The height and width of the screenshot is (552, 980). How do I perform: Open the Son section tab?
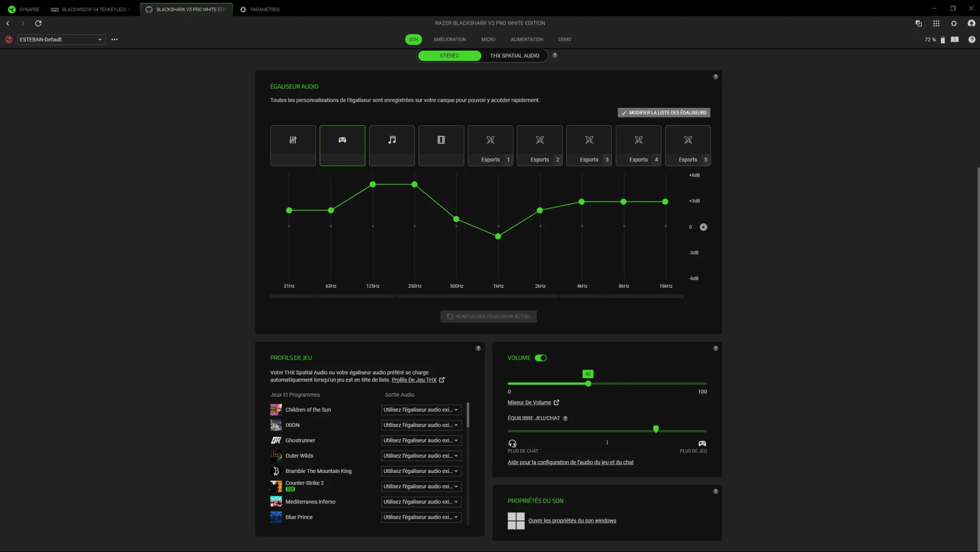[414, 39]
